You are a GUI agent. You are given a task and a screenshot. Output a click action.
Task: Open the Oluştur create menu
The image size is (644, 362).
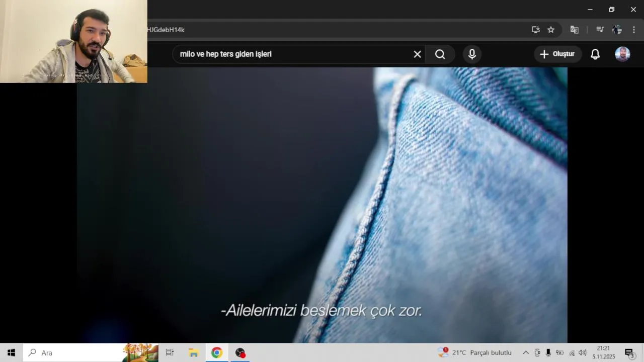[557, 54]
